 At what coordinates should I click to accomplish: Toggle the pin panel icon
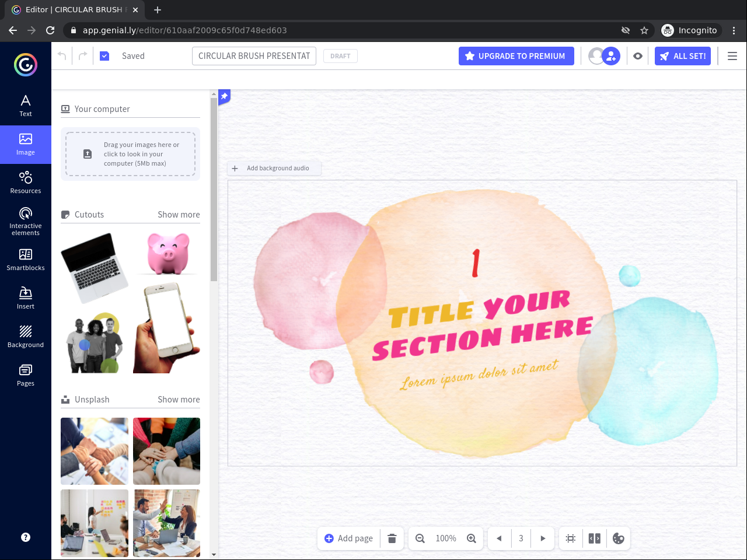tap(224, 96)
